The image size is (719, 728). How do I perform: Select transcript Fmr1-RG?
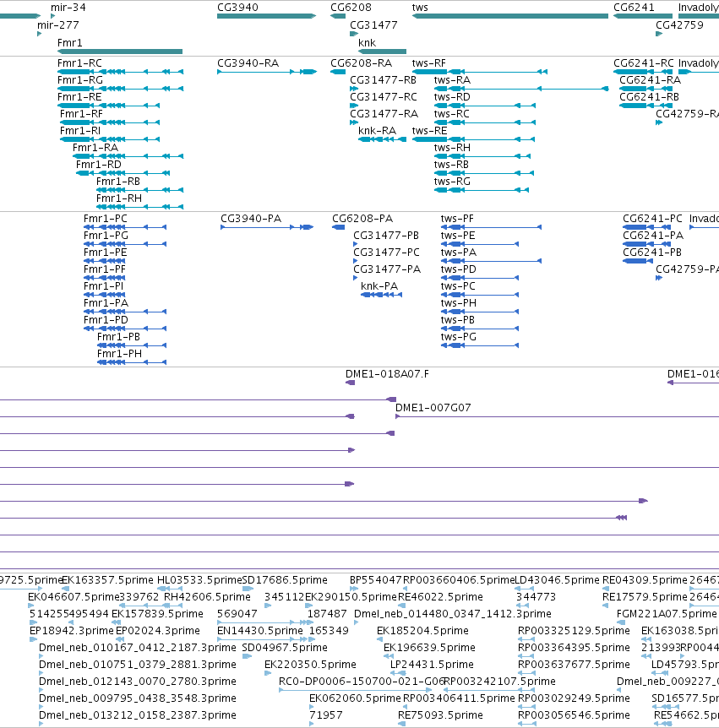(120, 89)
